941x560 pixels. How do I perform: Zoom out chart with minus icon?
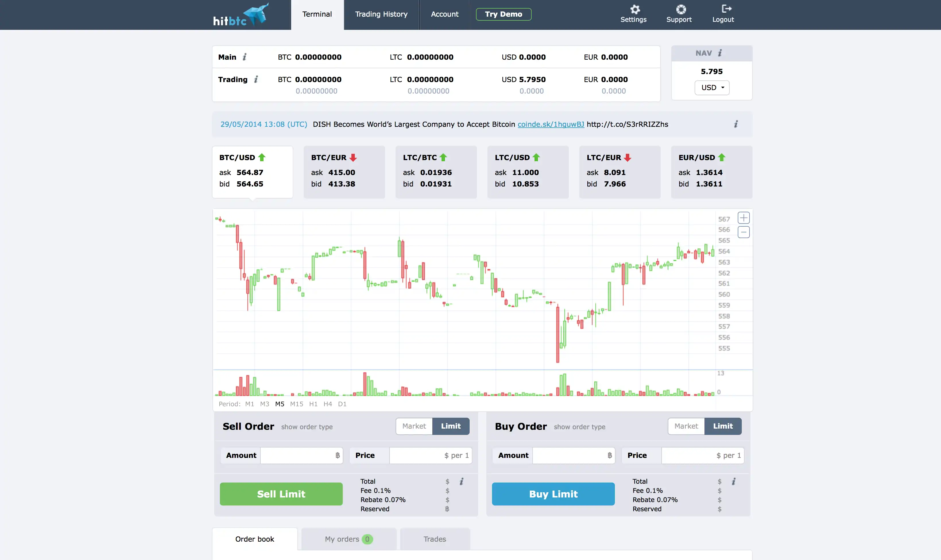tap(743, 232)
